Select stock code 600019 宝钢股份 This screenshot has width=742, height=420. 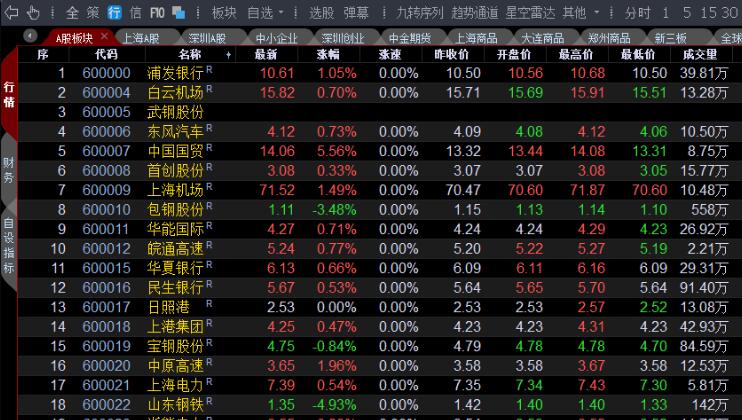pos(106,346)
